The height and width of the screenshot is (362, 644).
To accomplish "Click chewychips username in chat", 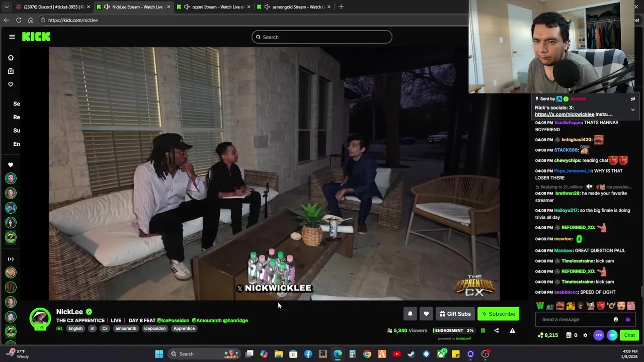I will pyautogui.click(x=567, y=160).
